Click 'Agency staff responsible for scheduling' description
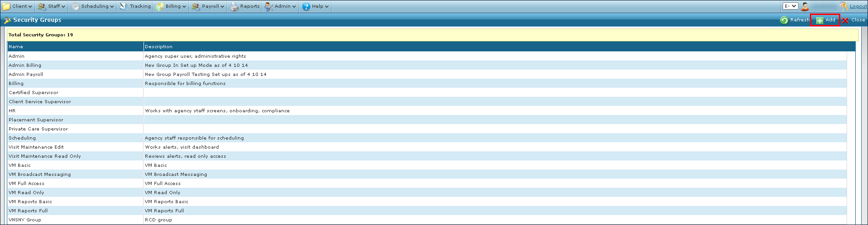868x225 pixels. click(x=194, y=138)
